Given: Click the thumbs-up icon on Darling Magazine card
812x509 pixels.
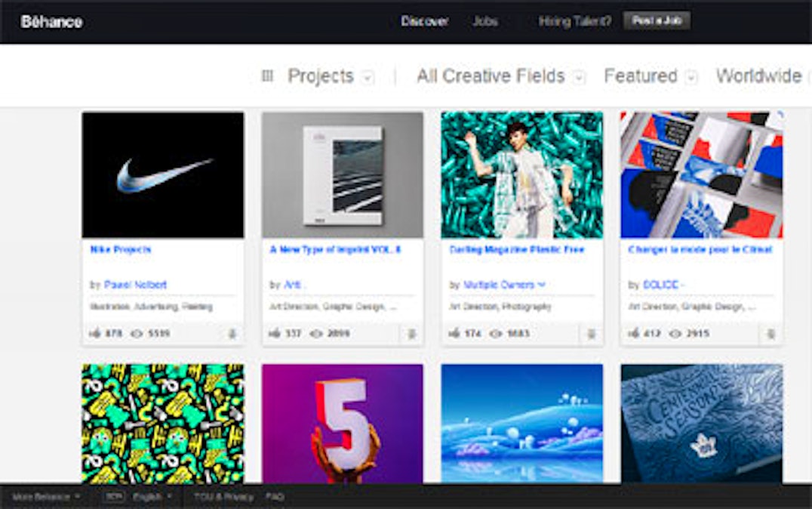Looking at the screenshot, I should (x=454, y=333).
